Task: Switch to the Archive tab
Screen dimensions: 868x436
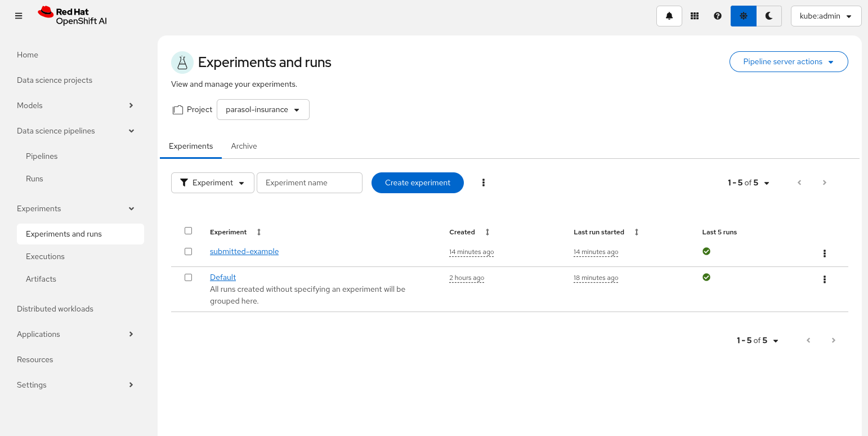Action: coord(244,146)
